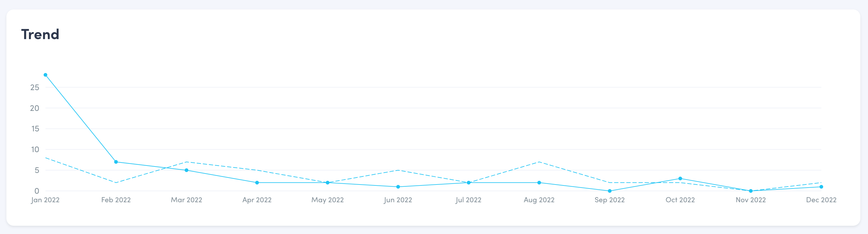Screen dimensions: 868x234
Task: Select the Oct 2022 solid line data point
Action: coord(680,179)
